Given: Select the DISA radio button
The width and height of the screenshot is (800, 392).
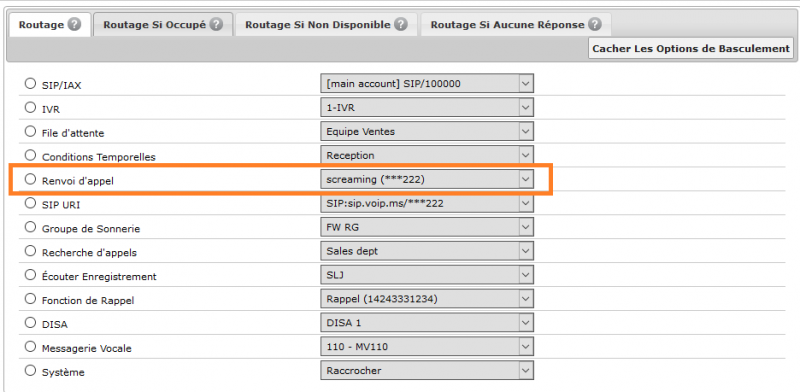Looking at the screenshot, I should click(31, 322).
